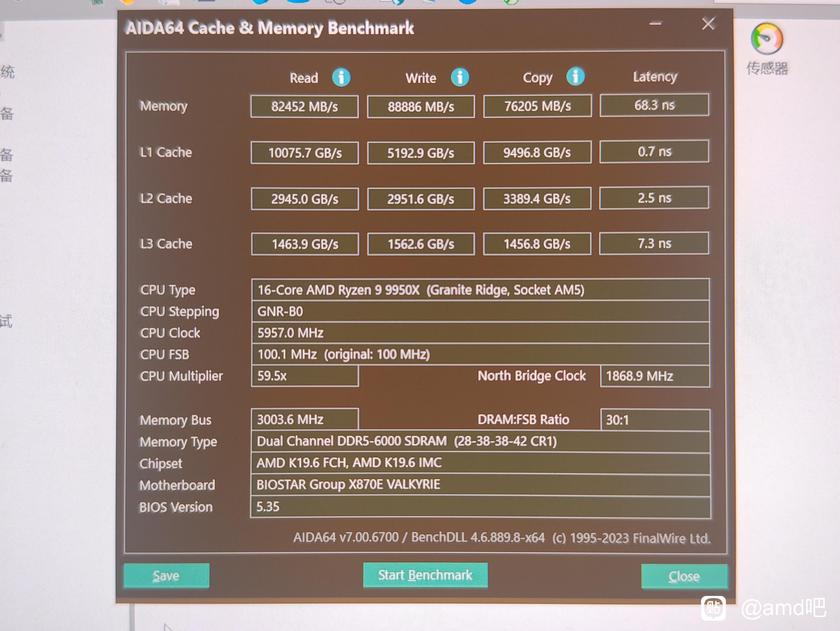Click the Close button
Image resolution: width=840 pixels, height=631 pixels.
(684, 576)
